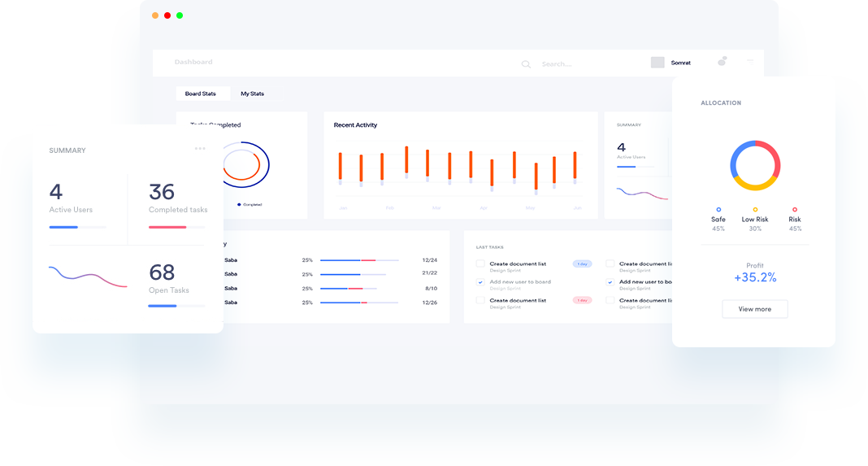Check the Create document list task with red badge

[x=480, y=300]
